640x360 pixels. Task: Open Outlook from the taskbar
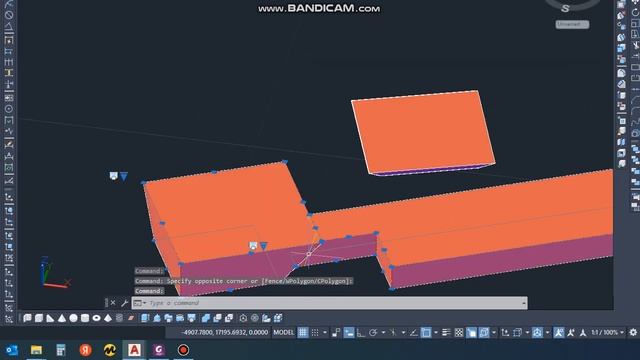tap(12, 350)
